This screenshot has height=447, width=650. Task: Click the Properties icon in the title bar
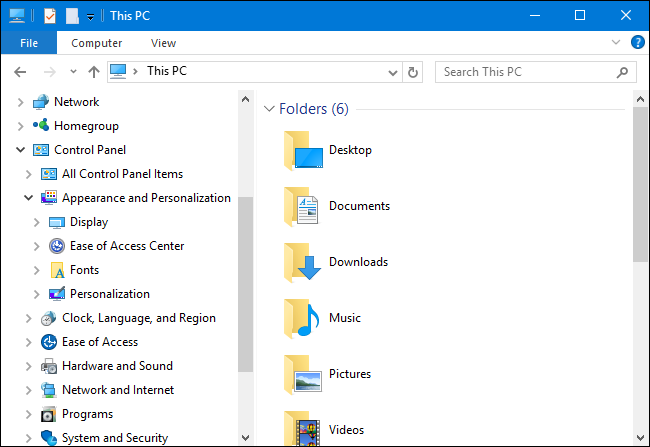(51, 16)
